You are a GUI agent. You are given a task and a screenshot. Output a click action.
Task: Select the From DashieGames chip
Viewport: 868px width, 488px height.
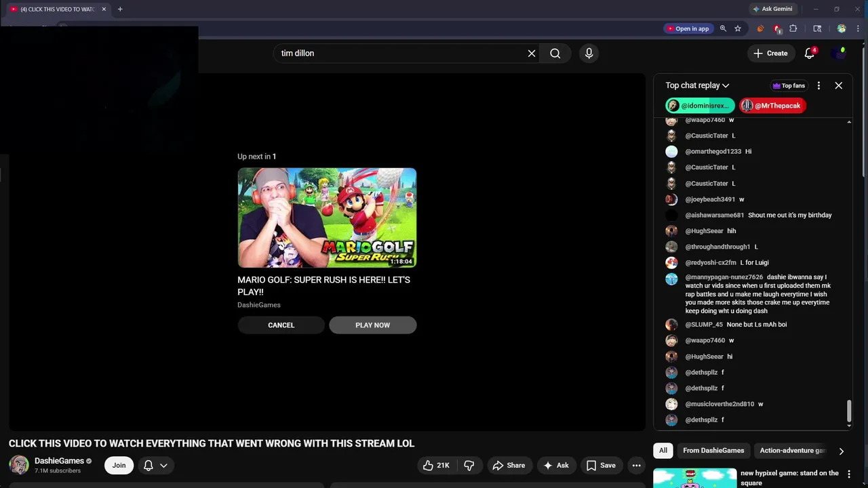[713, 451]
